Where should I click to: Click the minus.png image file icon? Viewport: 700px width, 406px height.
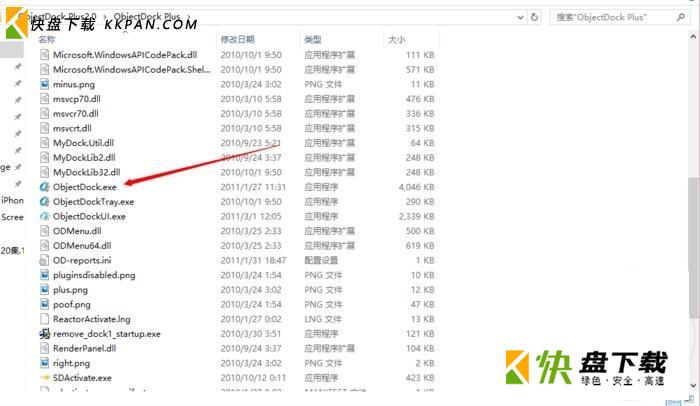point(44,84)
